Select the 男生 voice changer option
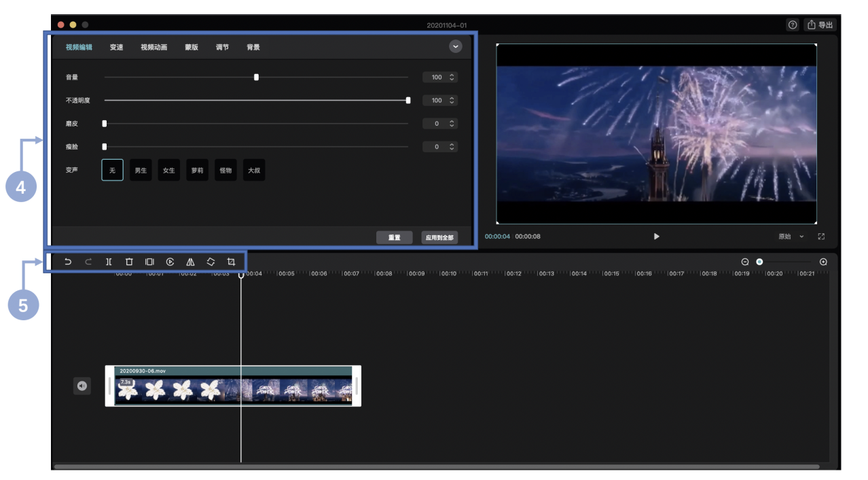 click(x=141, y=170)
